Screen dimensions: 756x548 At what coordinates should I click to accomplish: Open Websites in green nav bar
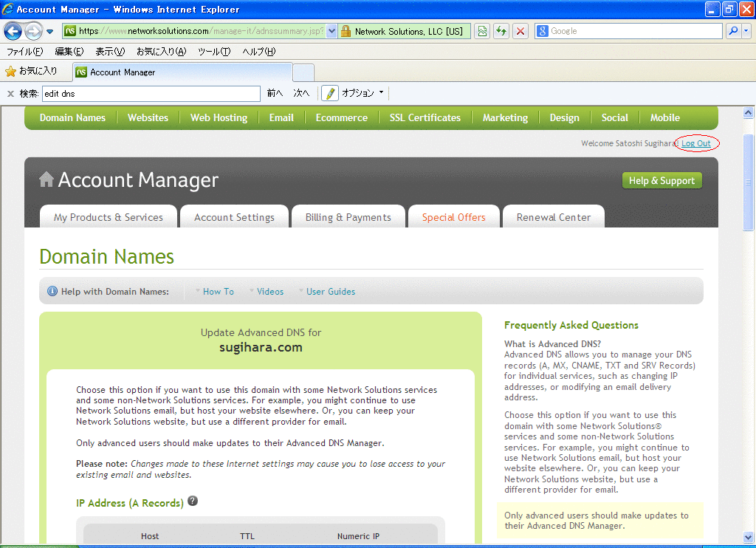(x=148, y=117)
